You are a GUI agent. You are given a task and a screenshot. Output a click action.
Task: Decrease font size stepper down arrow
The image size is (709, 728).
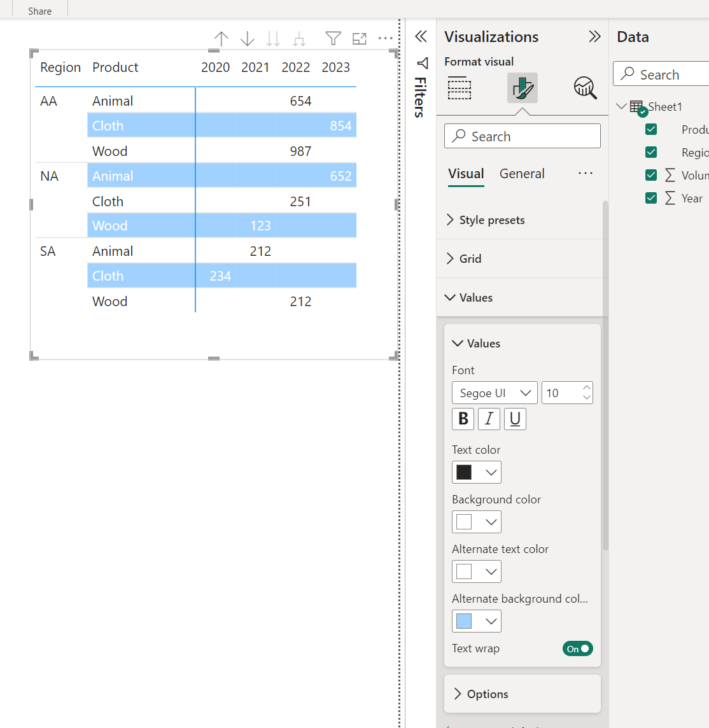pyautogui.click(x=587, y=398)
